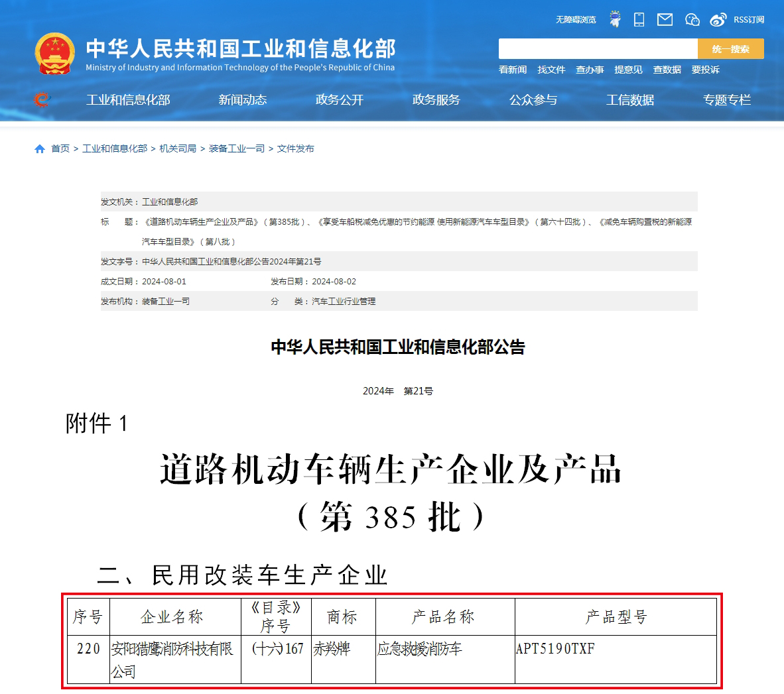The width and height of the screenshot is (784, 694).
Task: Click the robot assistant icon
Action: [614, 20]
